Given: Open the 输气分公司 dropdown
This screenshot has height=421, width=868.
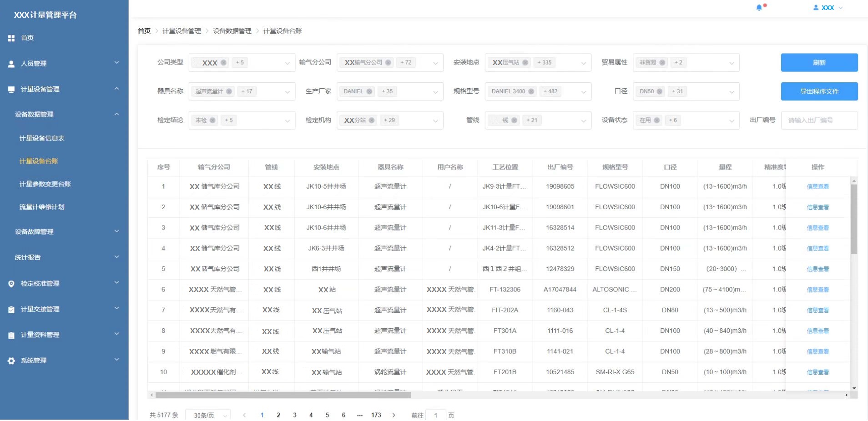Looking at the screenshot, I should 390,63.
